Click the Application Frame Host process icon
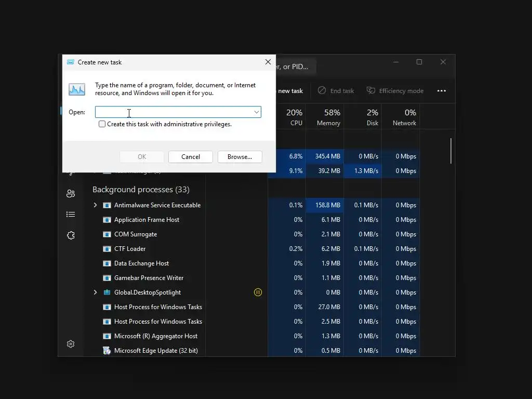Screen dimensions: 532x399 [x=107, y=220]
